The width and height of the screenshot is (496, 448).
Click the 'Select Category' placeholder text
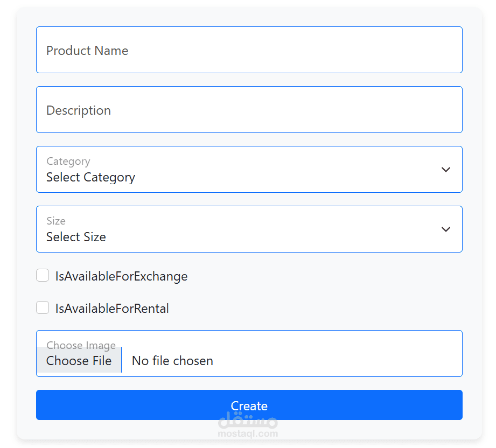point(90,177)
